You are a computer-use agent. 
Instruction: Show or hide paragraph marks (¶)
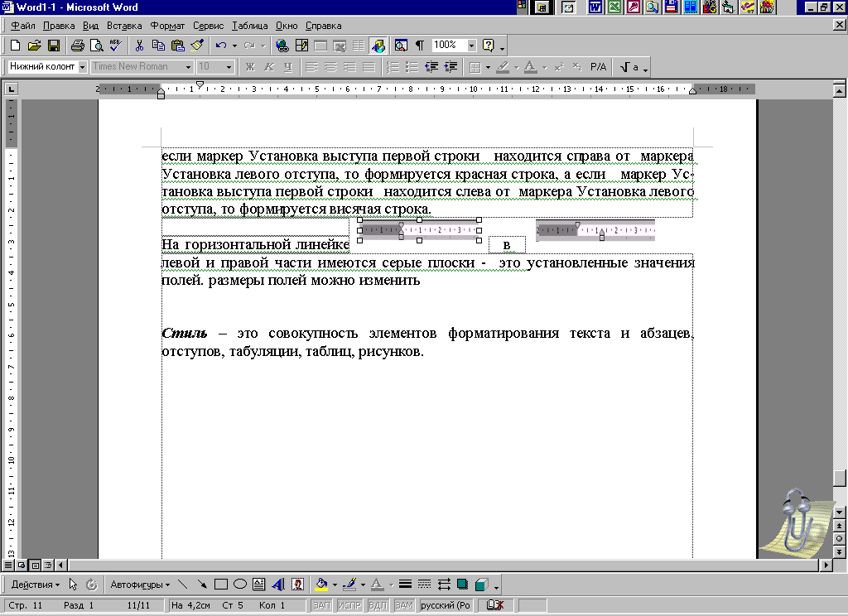pos(420,46)
